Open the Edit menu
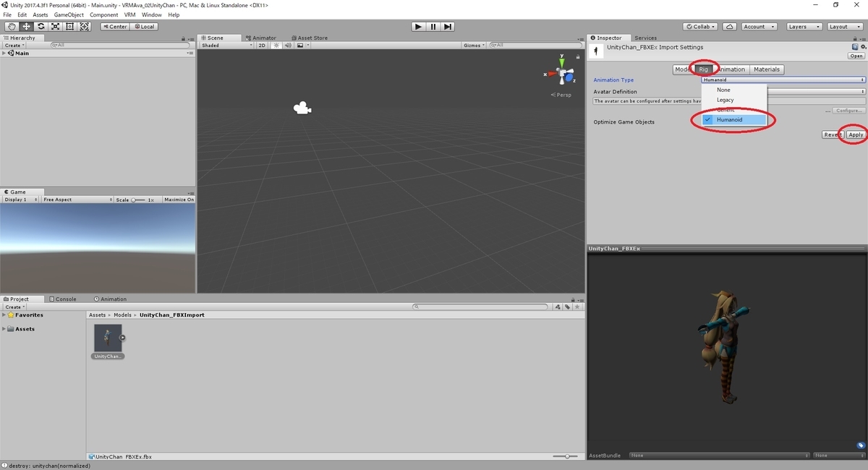The width and height of the screenshot is (868, 470). pos(22,14)
